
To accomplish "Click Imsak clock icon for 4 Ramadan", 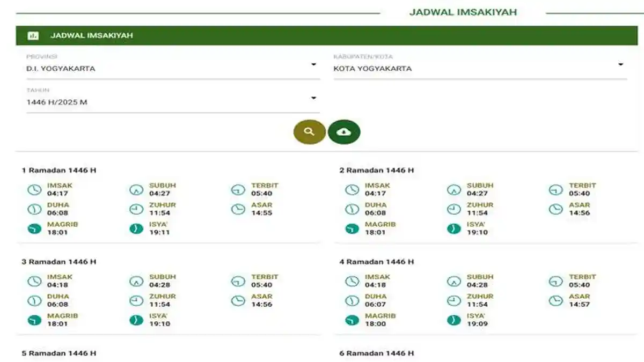I will coord(352,282).
